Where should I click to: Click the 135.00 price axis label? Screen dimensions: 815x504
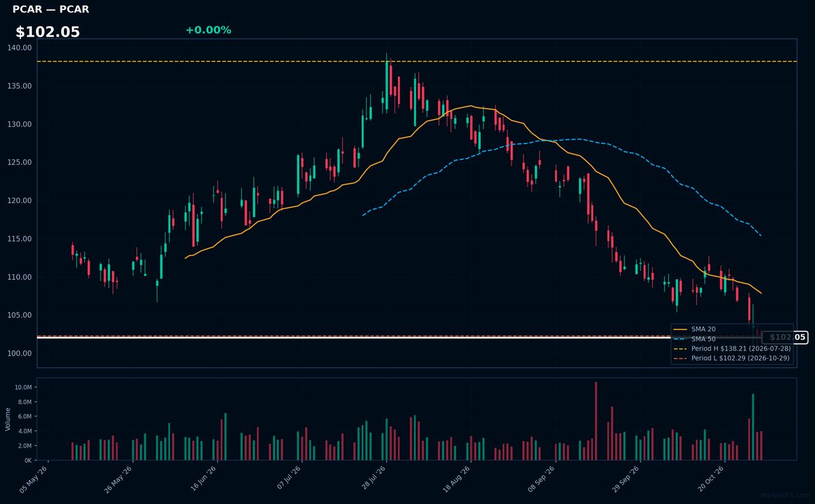point(20,86)
